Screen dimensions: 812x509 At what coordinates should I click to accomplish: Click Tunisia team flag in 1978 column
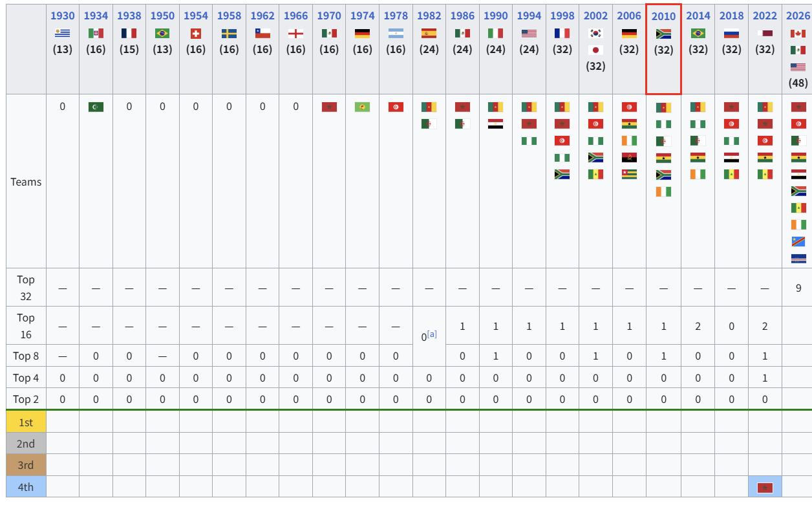tap(396, 107)
